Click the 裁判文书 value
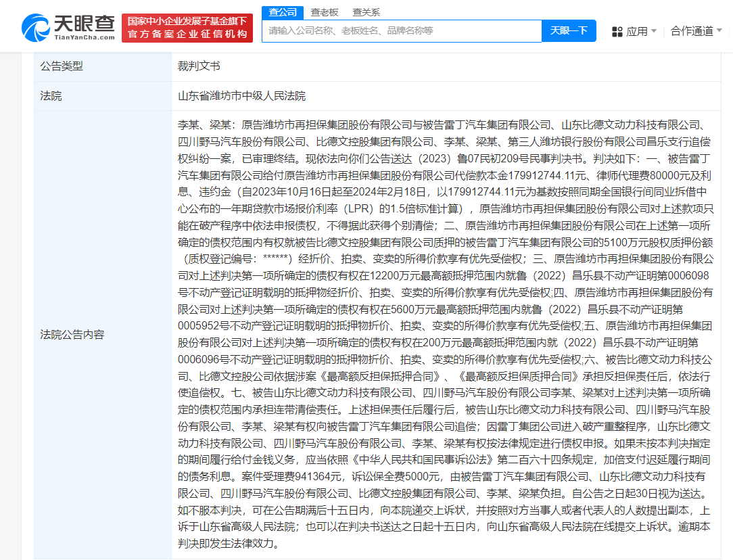Screen dimensions: 733x560 tap(199, 66)
